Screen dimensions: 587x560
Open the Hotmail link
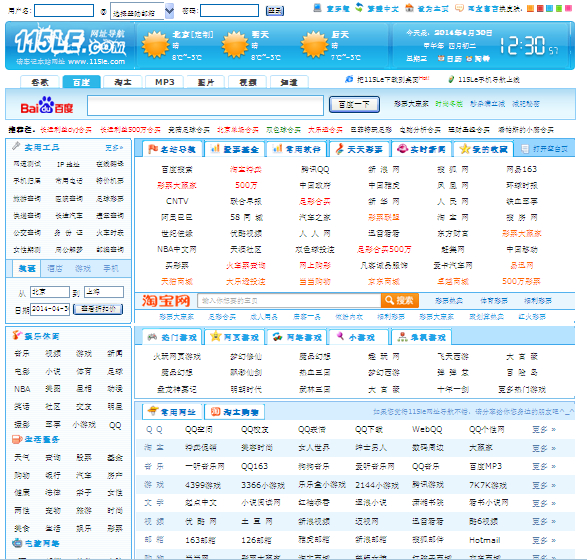tap(484, 540)
